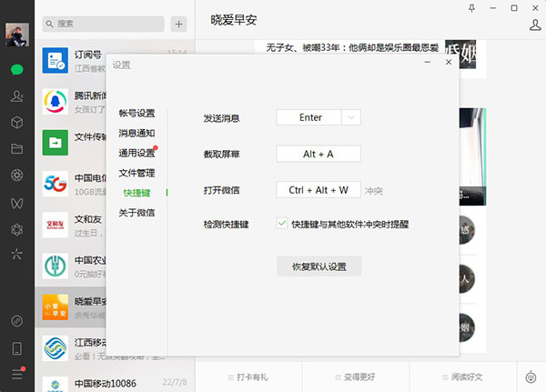This screenshot has width=546, height=392.
Task: Toggle the shortcut conflict reminder checkbox
Action: [282, 223]
